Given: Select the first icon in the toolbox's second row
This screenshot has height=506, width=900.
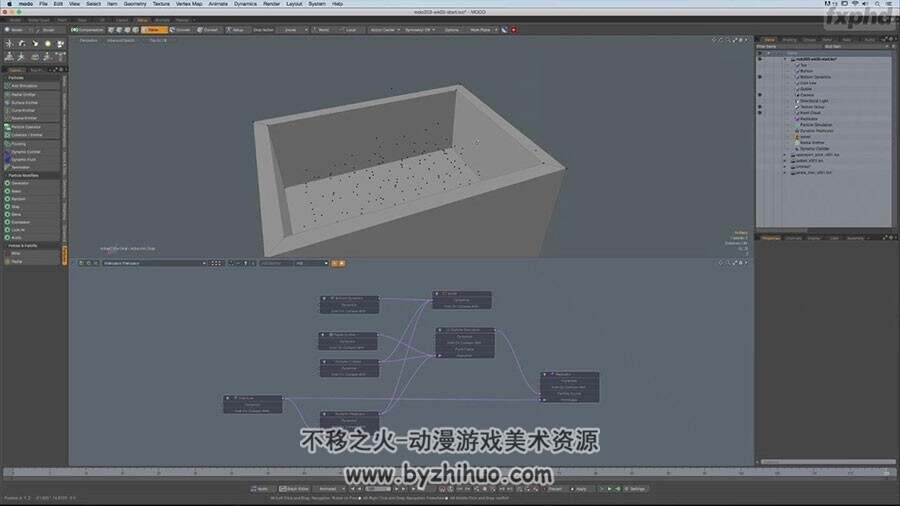Looking at the screenshot, I should tap(9, 56).
